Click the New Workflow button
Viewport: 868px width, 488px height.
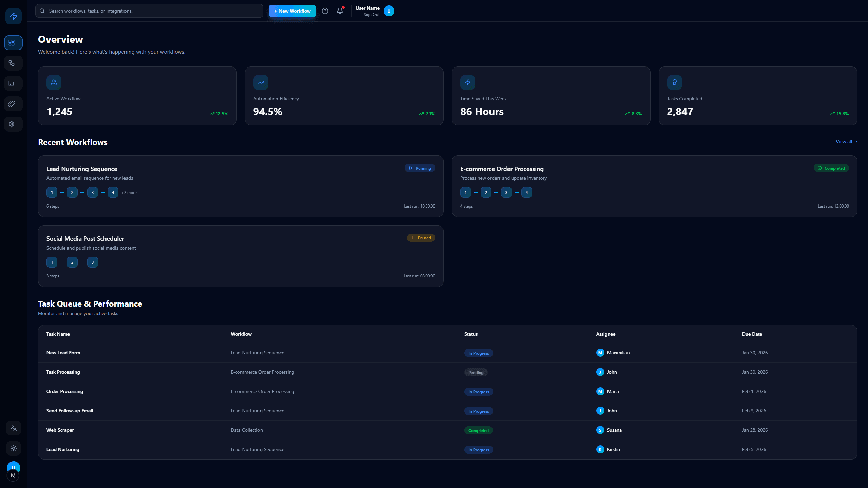pos(292,11)
